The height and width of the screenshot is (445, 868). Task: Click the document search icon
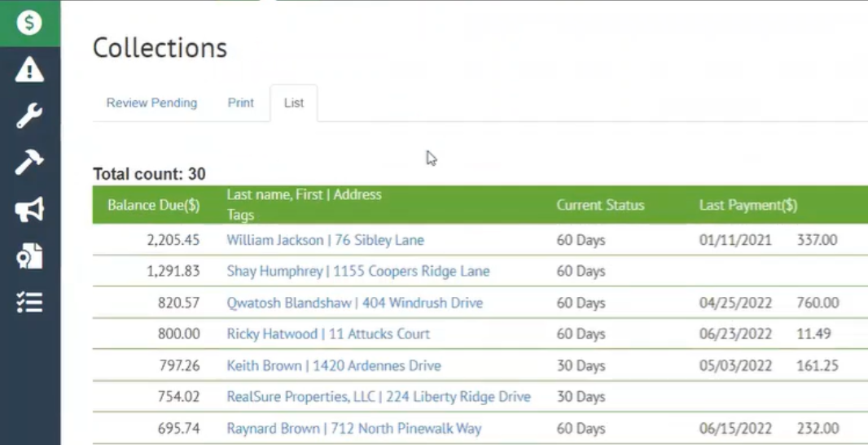coord(29,256)
